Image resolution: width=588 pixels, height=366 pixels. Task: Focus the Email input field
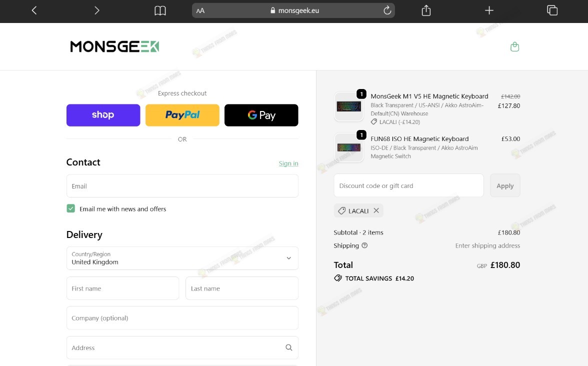[x=182, y=186]
